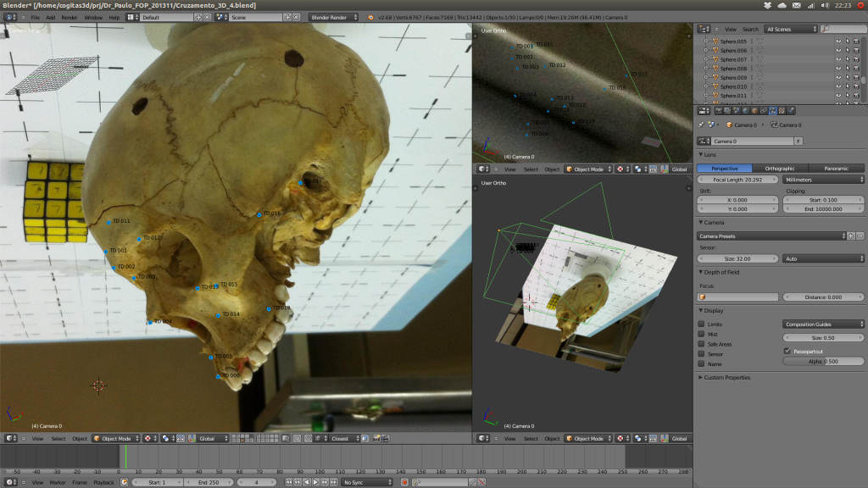Image resolution: width=868 pixels, height=488 pixels.
Task: Enable the Mist display checkbox
Action: click(702, 335)
